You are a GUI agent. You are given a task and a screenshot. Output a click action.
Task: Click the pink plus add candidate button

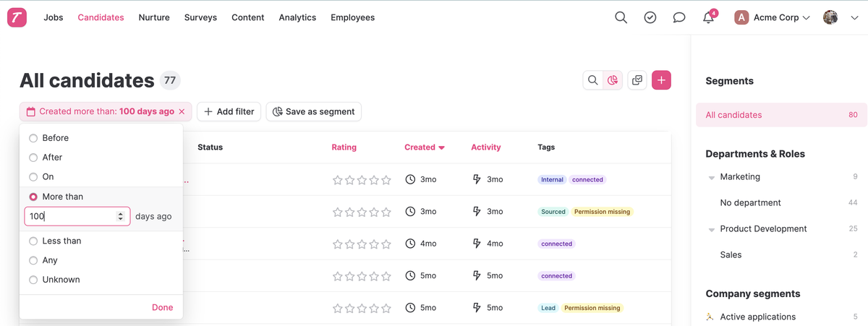[661, 80]
